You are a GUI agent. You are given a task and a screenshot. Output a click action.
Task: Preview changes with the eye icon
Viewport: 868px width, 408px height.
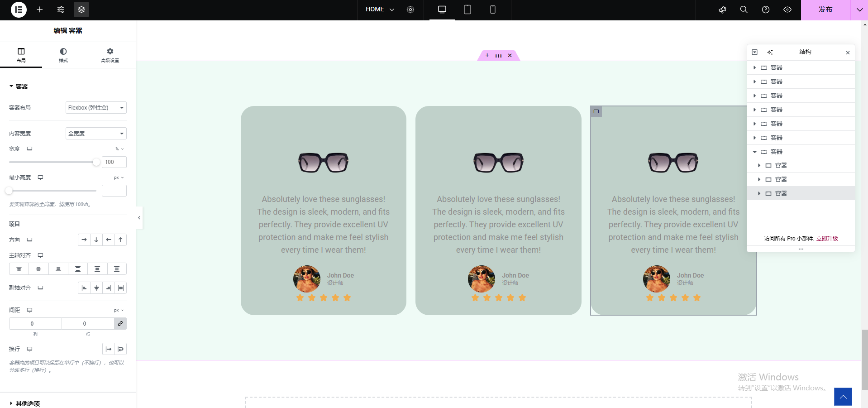click(787, 10)
